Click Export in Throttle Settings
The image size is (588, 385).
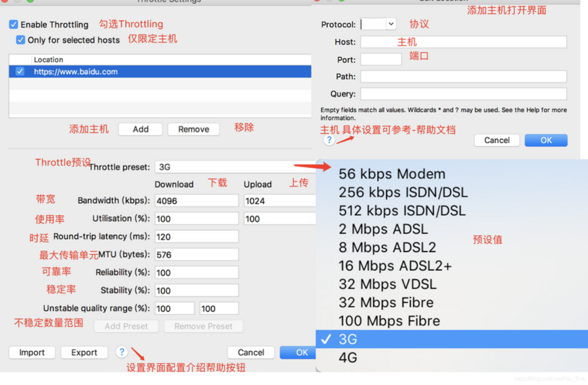84,352
